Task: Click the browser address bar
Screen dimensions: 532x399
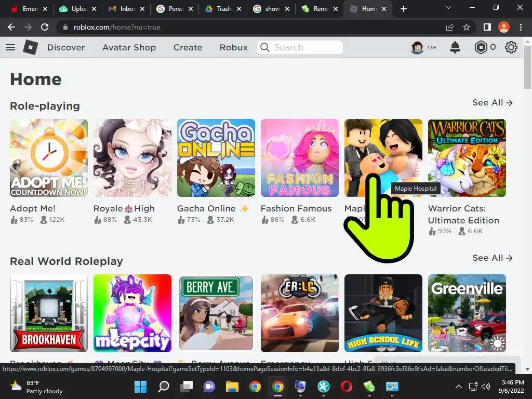Action: [x=251, y=27]
